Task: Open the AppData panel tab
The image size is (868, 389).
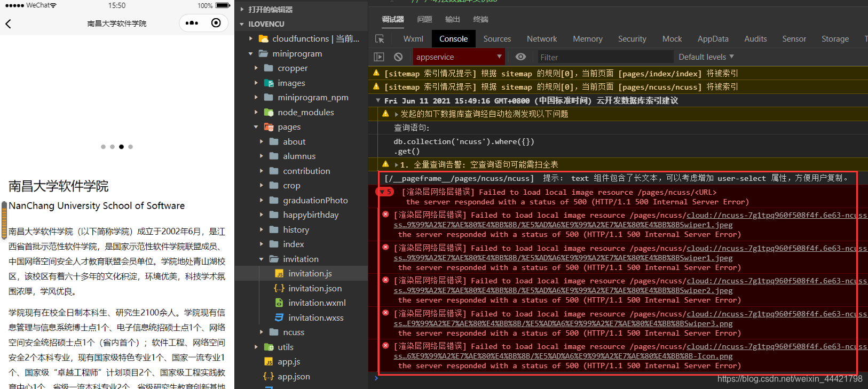Action: click(x=713, y=39)
